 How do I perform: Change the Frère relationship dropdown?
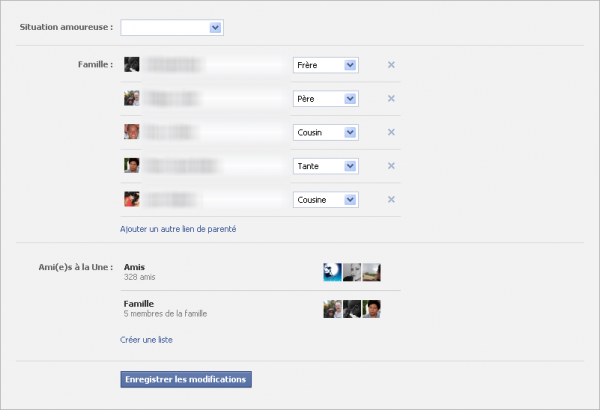click(325, 65)
